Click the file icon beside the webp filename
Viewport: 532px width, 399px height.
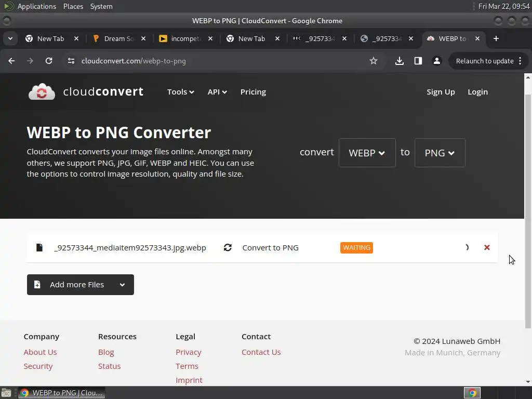tap(39, 247)
